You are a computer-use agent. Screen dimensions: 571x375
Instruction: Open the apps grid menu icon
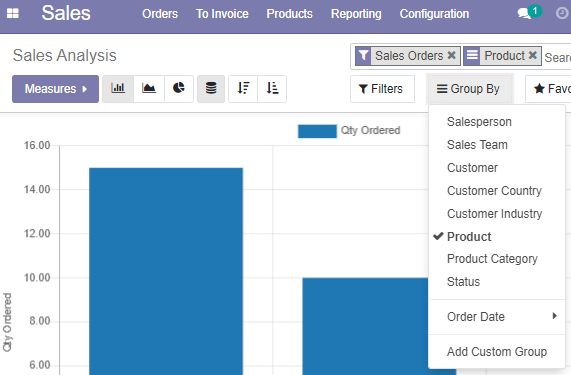pyautogui.click(x=13, y=13)
